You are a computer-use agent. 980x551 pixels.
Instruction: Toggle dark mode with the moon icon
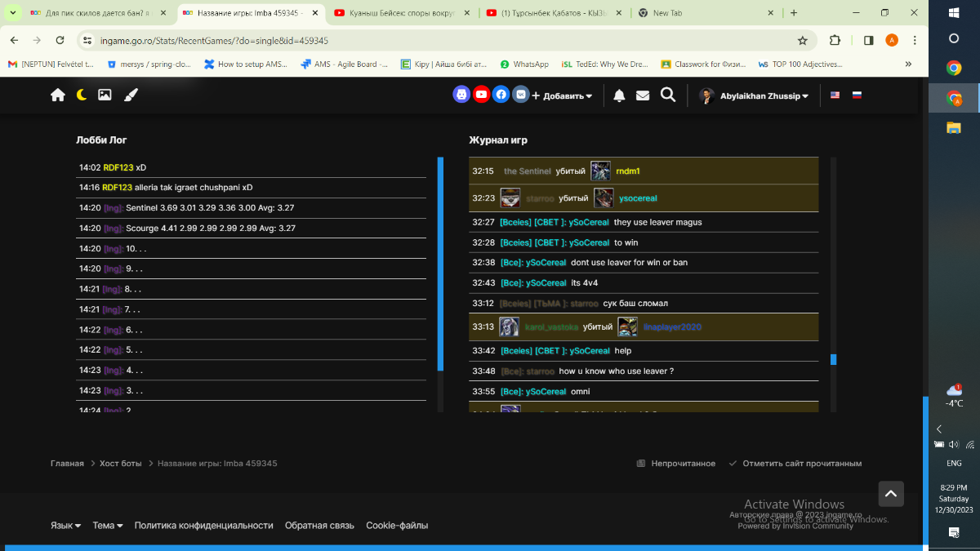[82, 95]
